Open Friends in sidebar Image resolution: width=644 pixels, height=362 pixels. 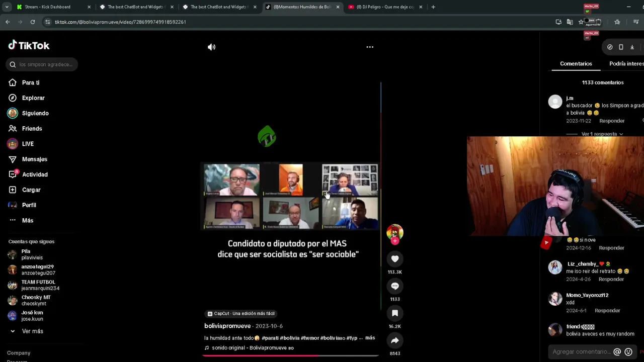[32, 129]
